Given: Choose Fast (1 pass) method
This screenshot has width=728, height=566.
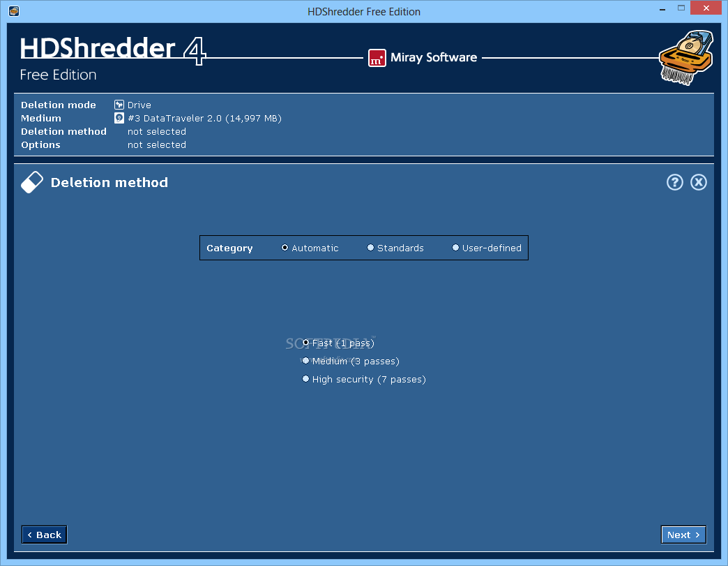Looking at the screenshot, I should coord(338,343).
